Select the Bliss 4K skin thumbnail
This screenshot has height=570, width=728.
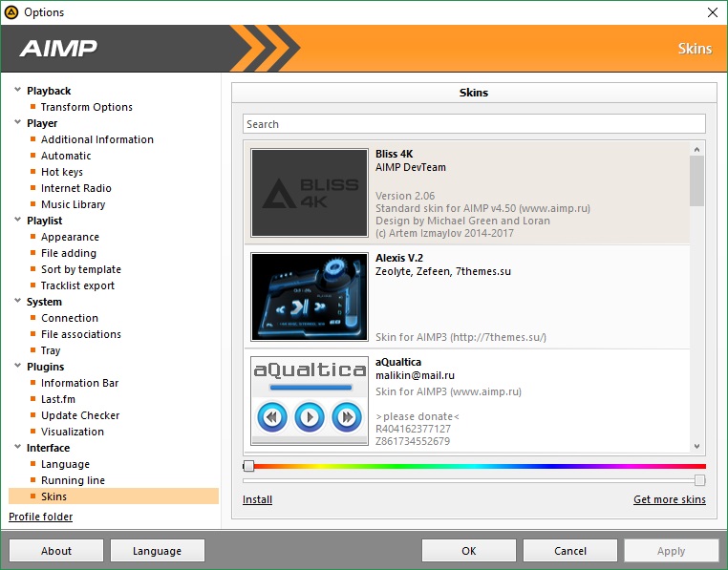(310, 193)
